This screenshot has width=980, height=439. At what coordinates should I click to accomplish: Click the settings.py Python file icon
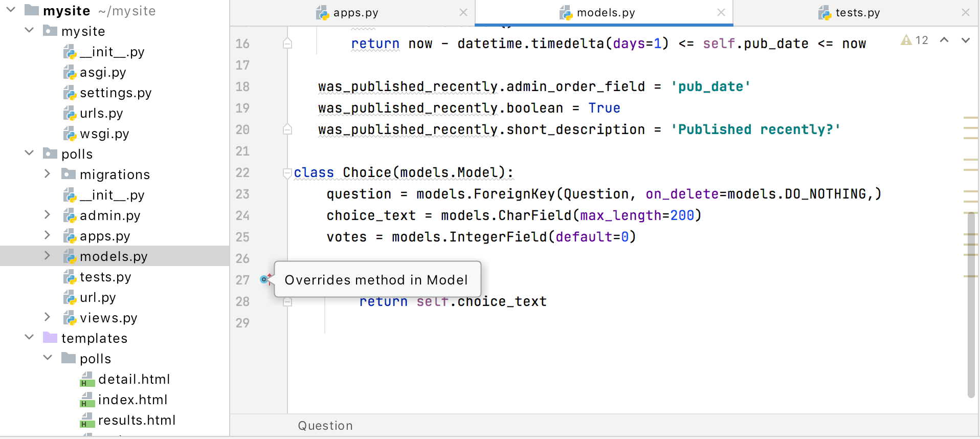coord(70,93)
